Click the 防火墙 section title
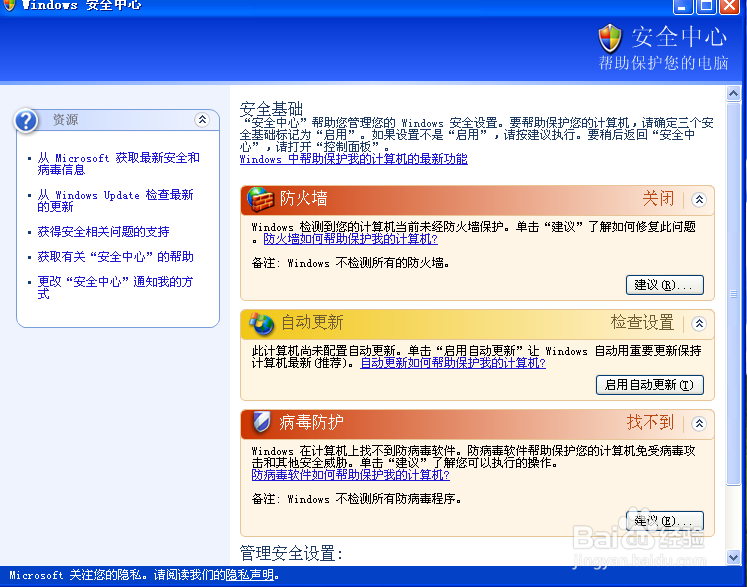The image size is (747, 587). tap(303, 198)
